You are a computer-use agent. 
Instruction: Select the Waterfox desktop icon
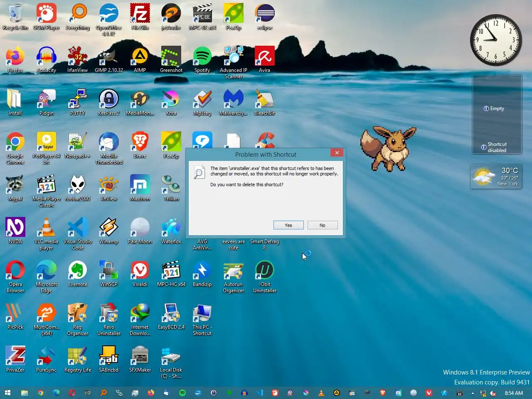click(x=171, y=231)
